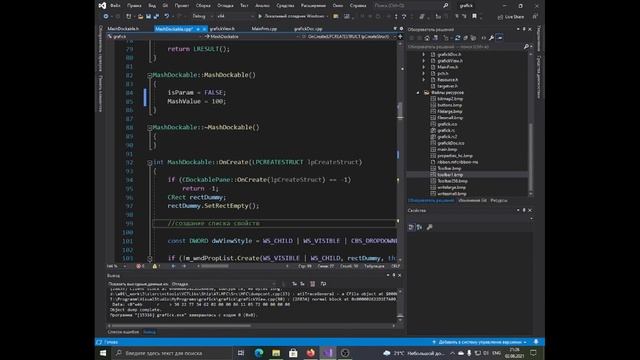
Task: Click the Solution Explorer search field
Action: tap(465, 47)
